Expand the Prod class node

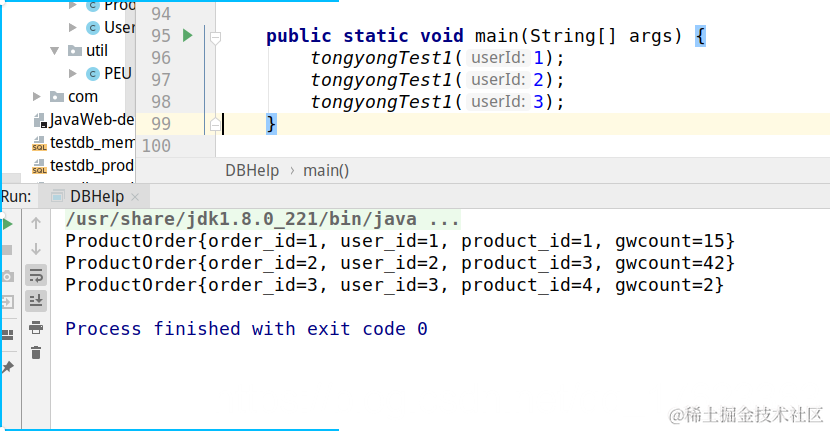73,6
